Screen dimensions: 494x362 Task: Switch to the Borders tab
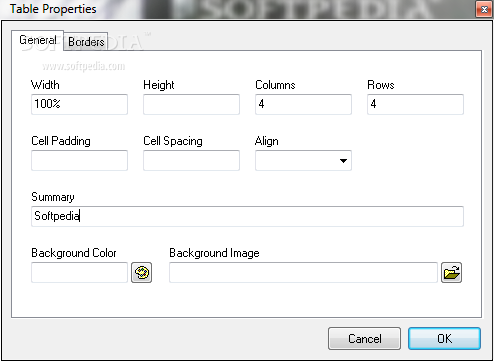tap(86, 42)
